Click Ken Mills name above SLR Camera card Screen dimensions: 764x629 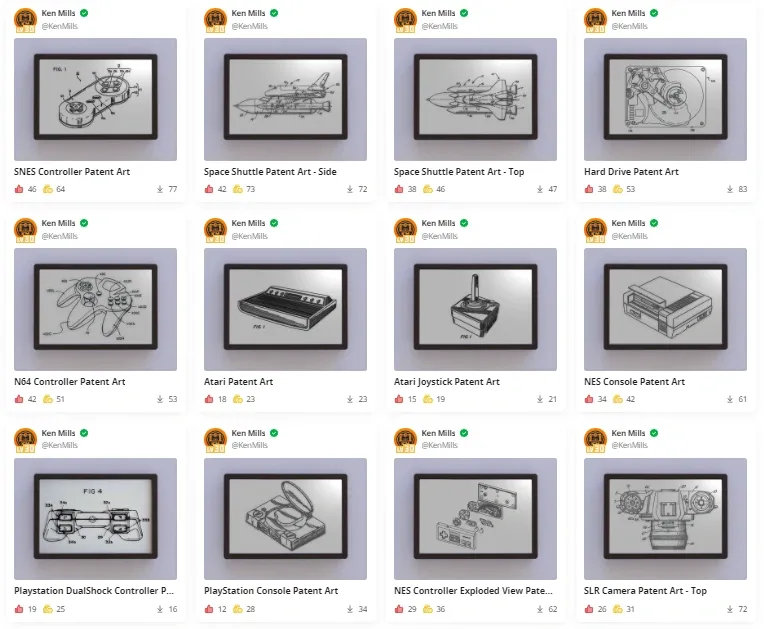point(628,433)
